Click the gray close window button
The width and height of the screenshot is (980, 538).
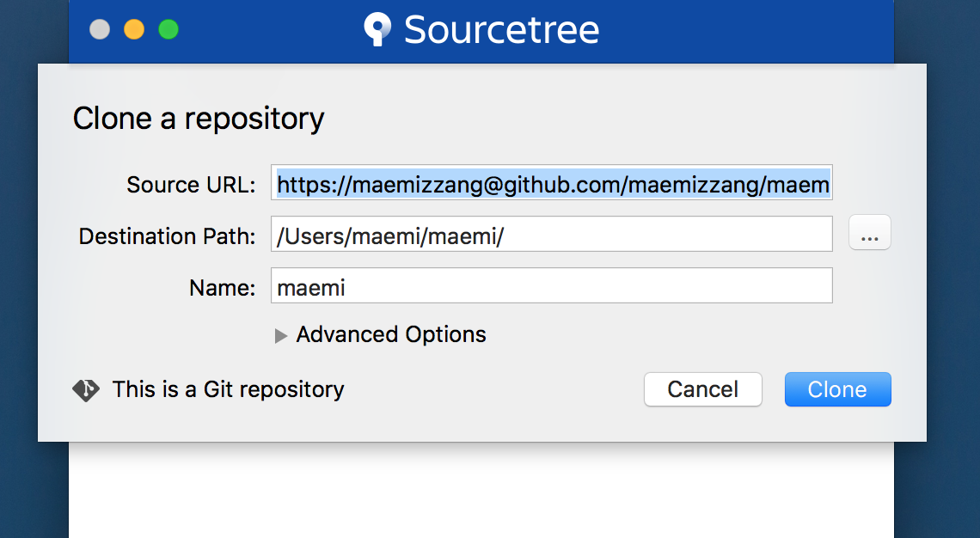click(x=100, y=29)
